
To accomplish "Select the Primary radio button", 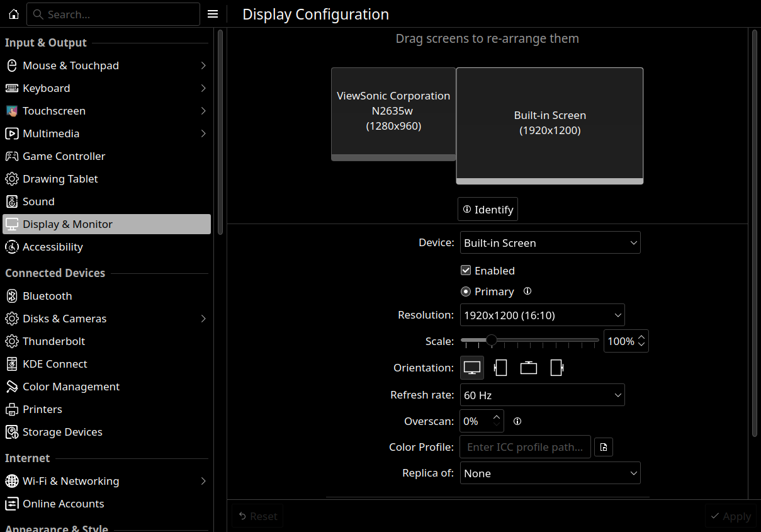I will (466, 291).
